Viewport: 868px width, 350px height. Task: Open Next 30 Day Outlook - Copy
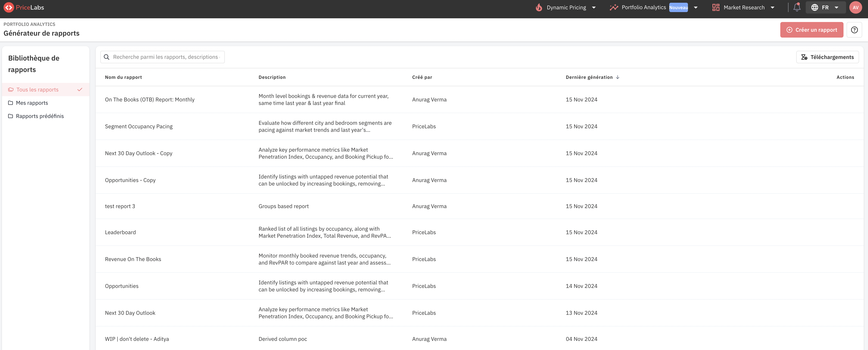pyautogui.click(x=138, y=153)
